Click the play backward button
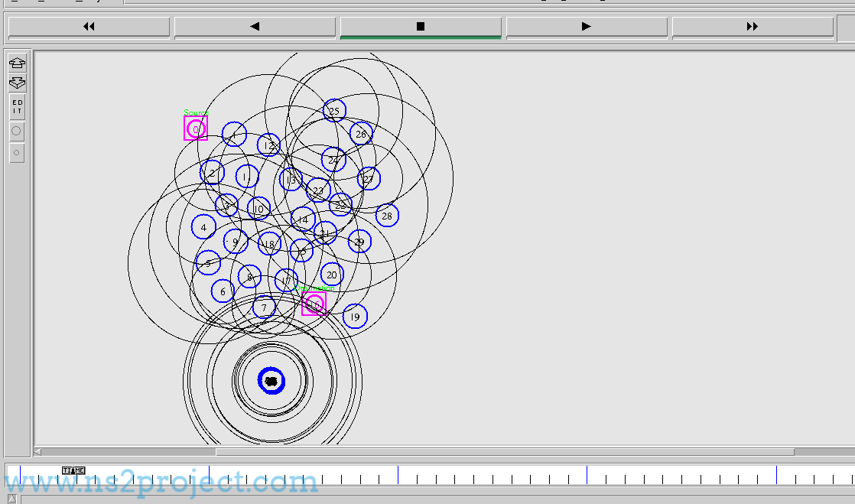 click(x=255, y=27)
